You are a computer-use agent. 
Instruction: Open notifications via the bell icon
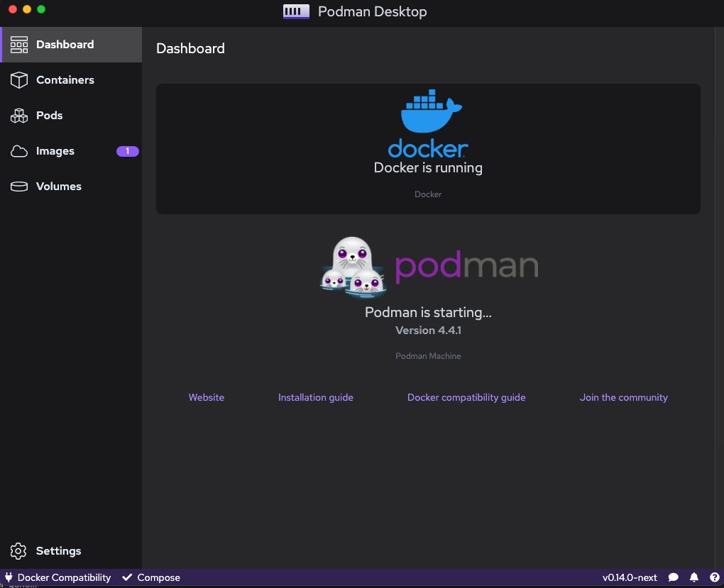coord(694,577)
